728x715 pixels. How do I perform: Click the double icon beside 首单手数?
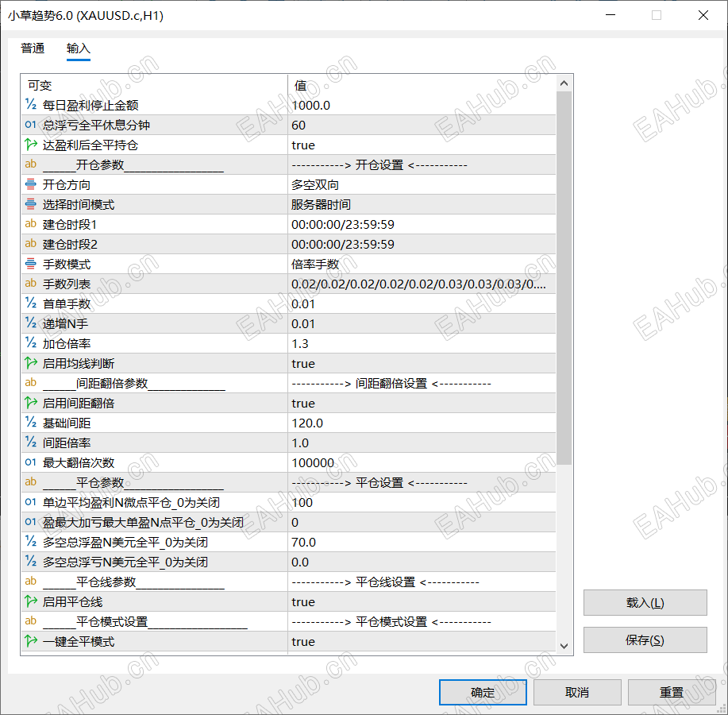tap(31, 303)
